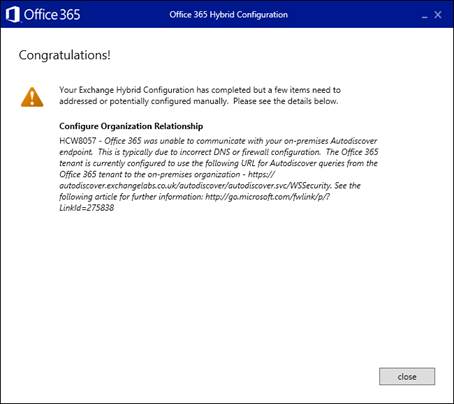Viewport: 454px width, 404px height.
Task: Click the LinkId=275838 text
Action: click(87, 208)
